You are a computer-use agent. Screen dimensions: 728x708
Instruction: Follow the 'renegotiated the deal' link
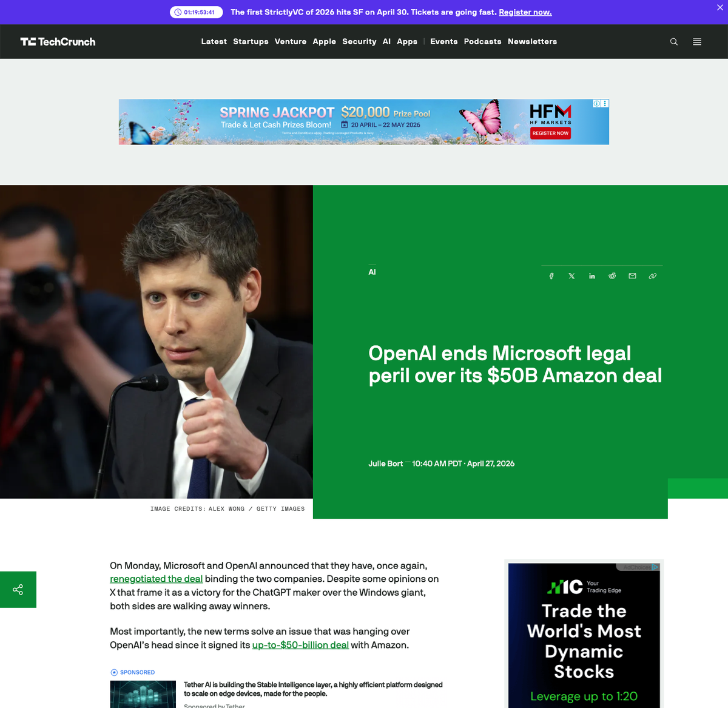(156, 579)
